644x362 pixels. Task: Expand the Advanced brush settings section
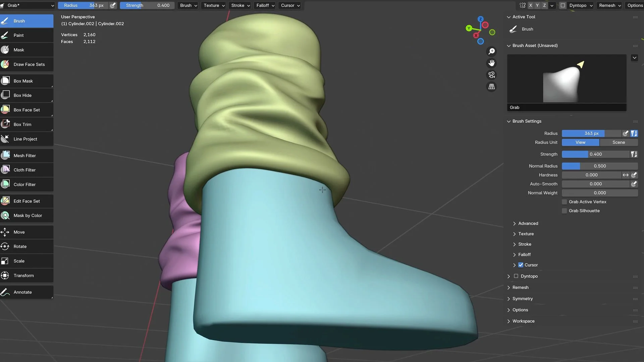pos(528,224)
